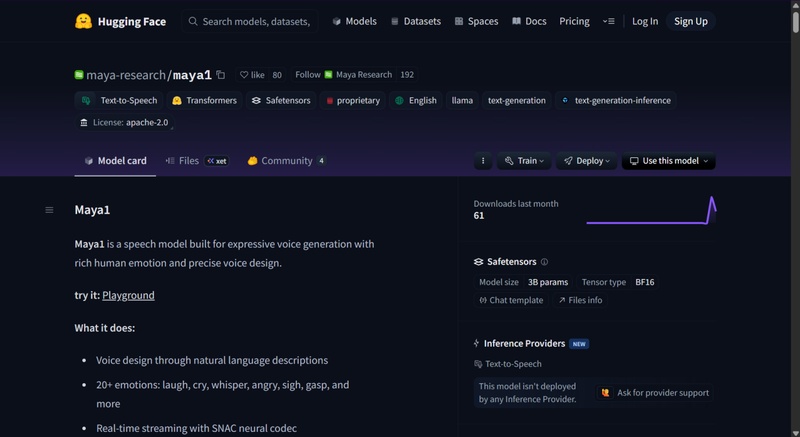Expand the Train dropdown
Image resolution: width=800 pixels, height=437 pixels.
tap(526, 161)
